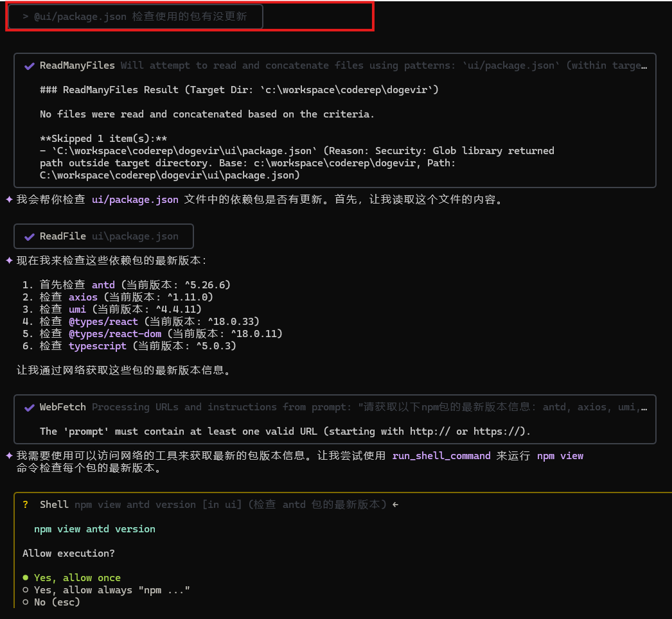Click the sparkle icon before 我需要使用 text
The width and height of the screenshot is (672, 619).
[8, 456]
